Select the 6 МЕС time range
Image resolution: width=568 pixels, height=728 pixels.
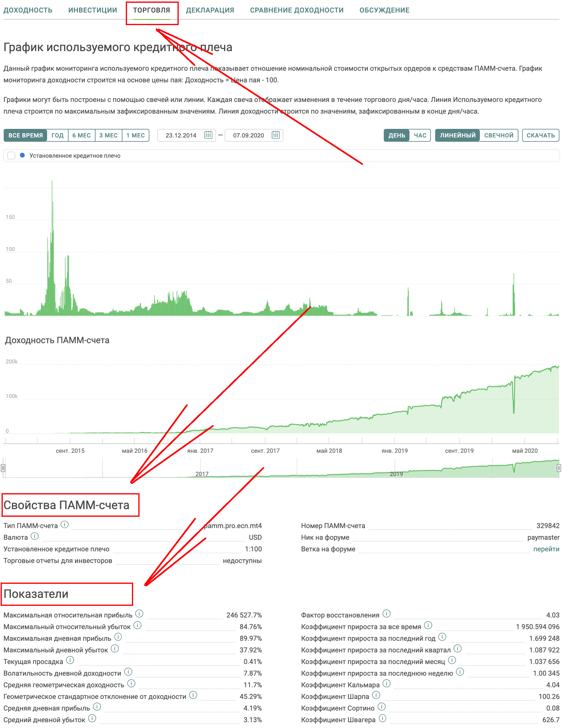(x=82, y=135)
